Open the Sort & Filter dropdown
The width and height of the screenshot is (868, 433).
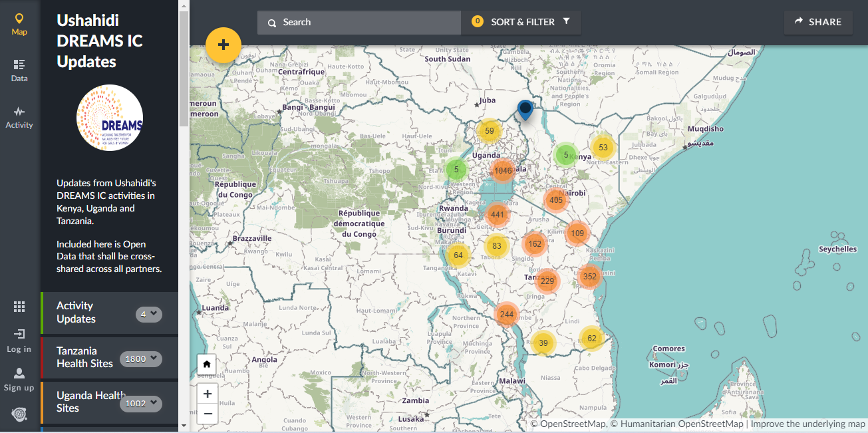(521, 22)
